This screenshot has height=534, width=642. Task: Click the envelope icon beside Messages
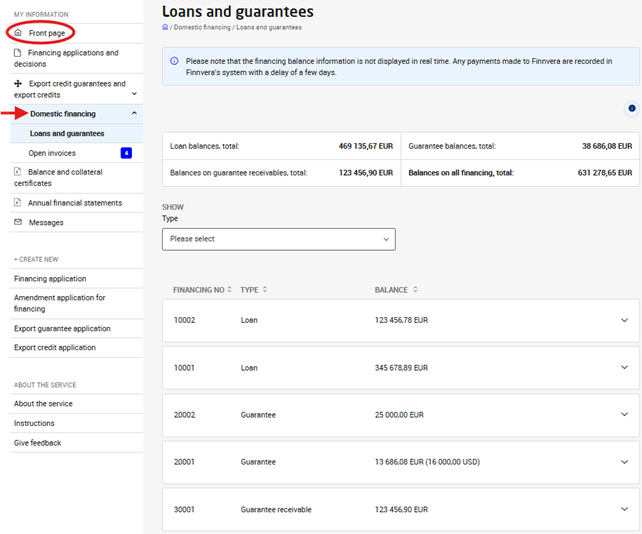18,222
